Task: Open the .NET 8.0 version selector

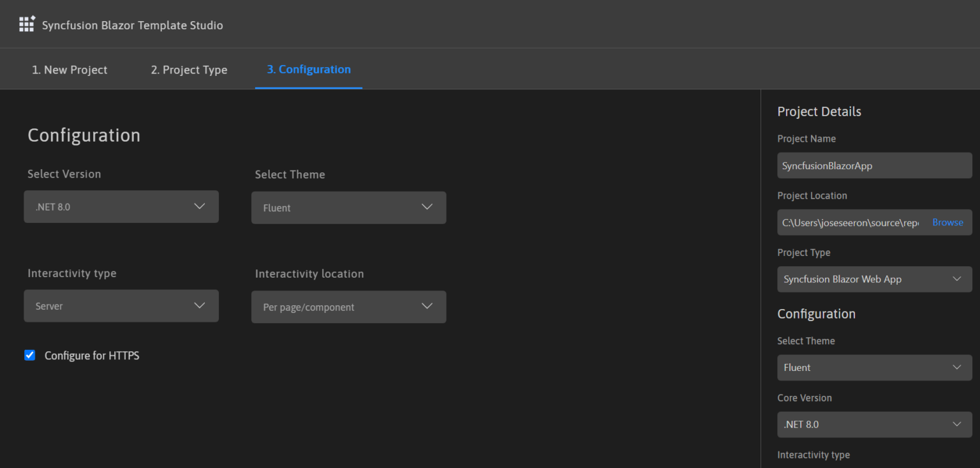Action: click(x=121, y=206)
